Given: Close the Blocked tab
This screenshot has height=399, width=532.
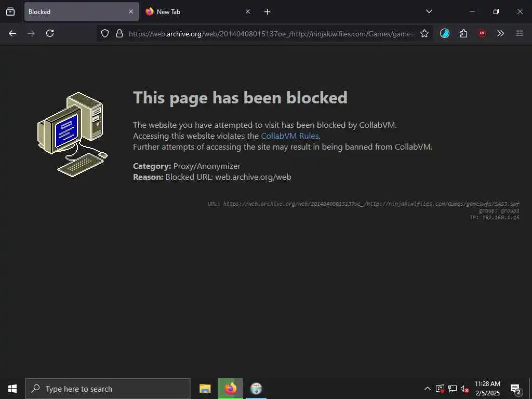Looking at the screenshot, I should [x=131, y=11].
